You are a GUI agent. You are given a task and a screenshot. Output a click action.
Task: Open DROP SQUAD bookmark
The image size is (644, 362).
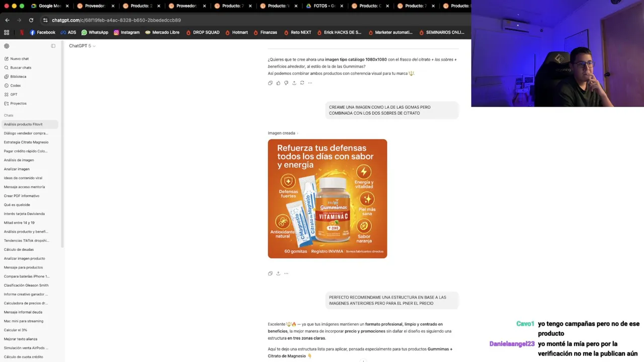click(x=203, y=32)
